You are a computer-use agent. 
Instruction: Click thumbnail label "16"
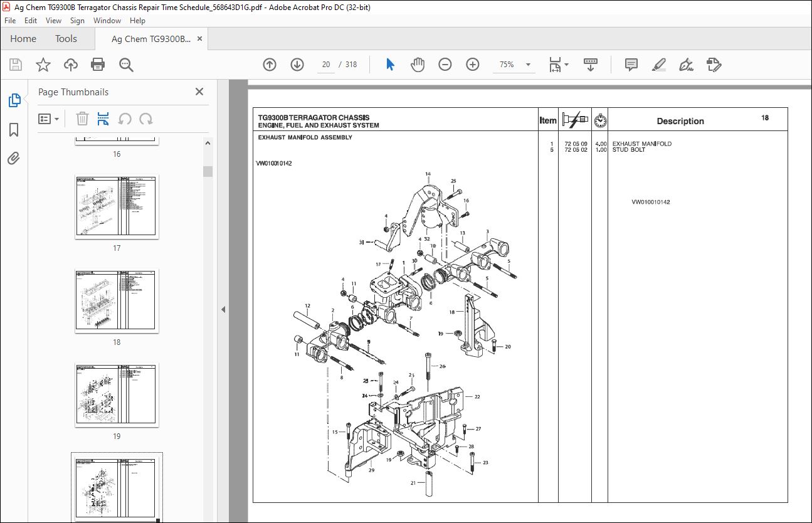tap(117, 154)
